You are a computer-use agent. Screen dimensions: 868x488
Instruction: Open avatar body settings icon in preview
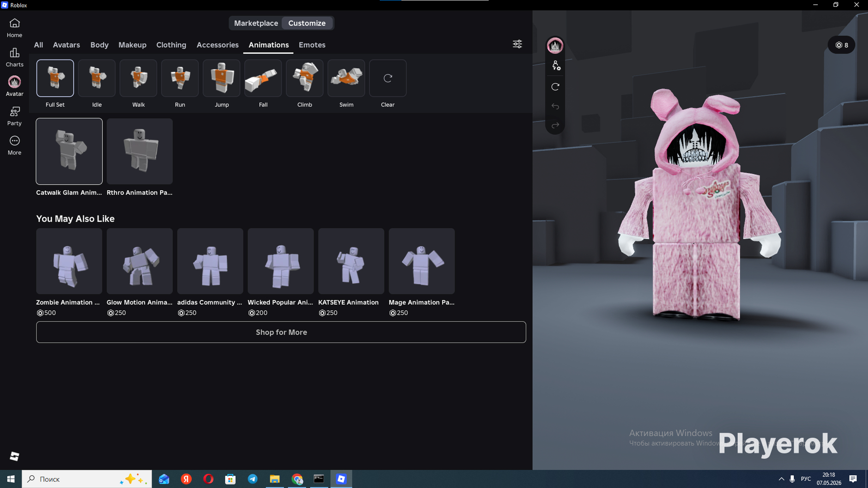[556, 66]
